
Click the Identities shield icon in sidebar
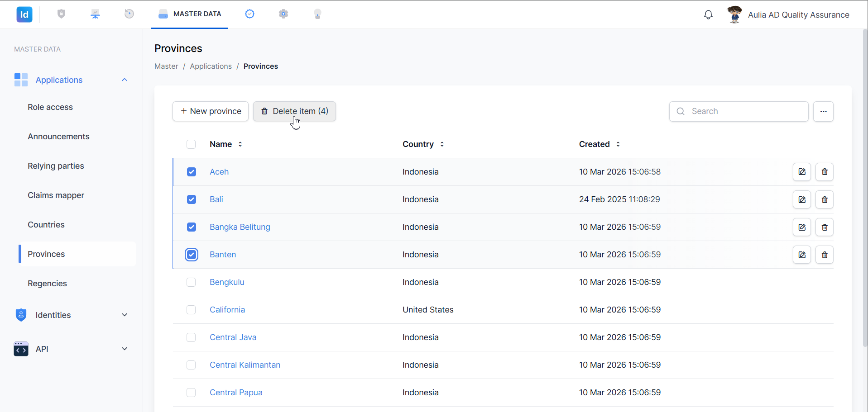click(21, 315)
